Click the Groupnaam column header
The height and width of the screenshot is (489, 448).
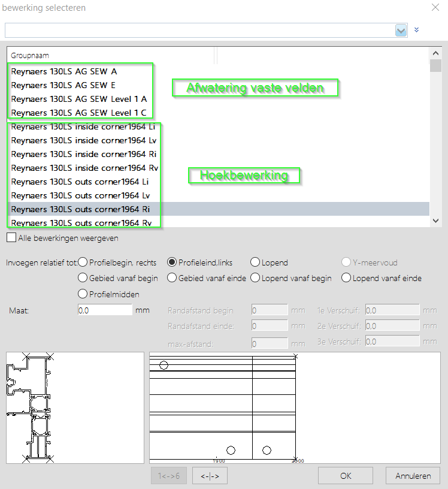[x=111, y=56]
